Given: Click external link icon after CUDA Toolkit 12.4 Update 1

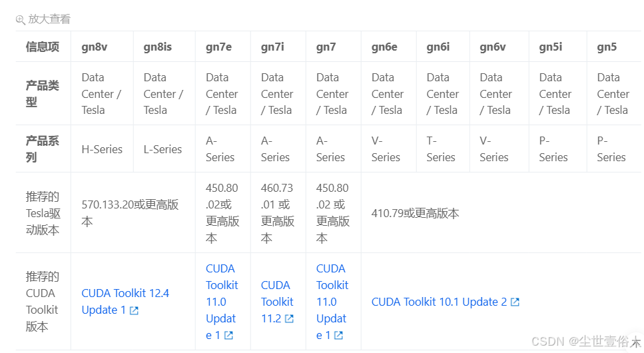Looking at the screenshot, I should coord(134,310).
